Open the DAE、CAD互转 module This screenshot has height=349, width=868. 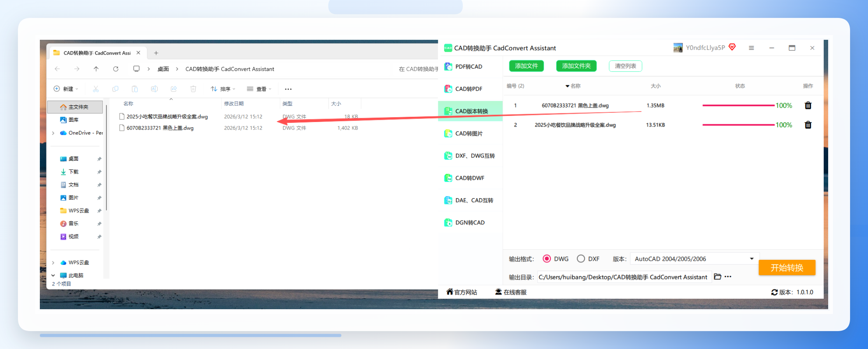(x=470, y=200)
